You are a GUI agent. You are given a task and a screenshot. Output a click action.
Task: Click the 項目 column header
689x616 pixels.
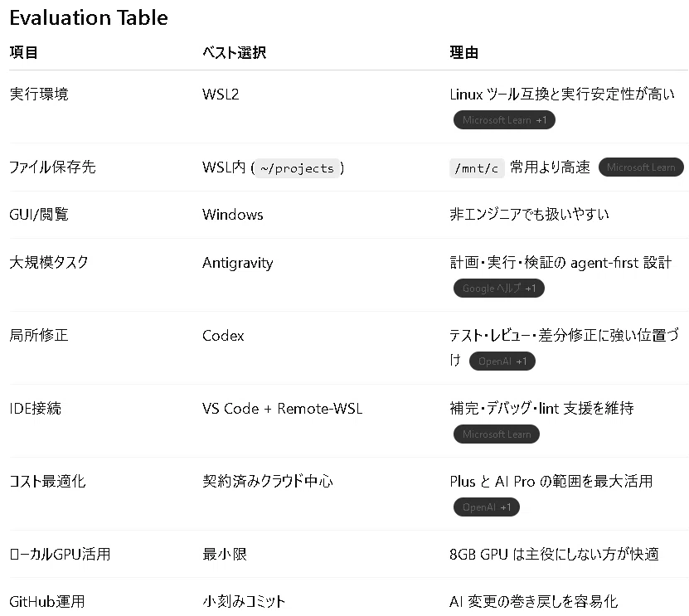coord(24,53)
